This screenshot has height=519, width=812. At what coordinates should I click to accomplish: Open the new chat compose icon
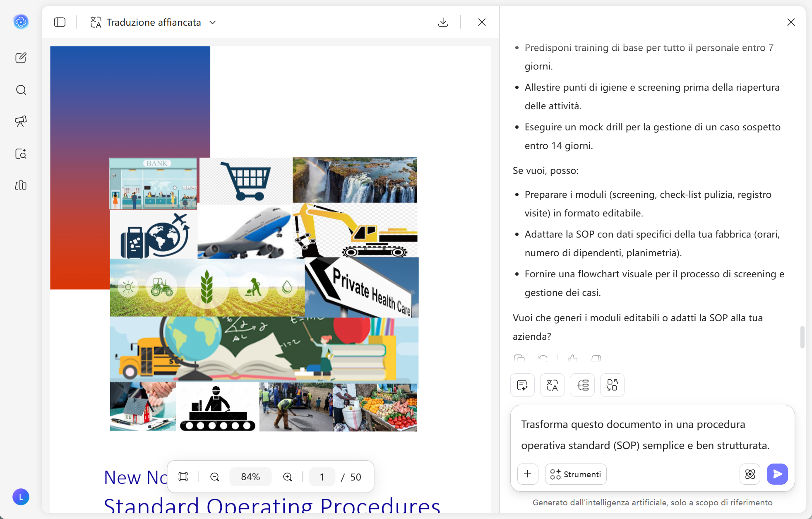(21, 58)
